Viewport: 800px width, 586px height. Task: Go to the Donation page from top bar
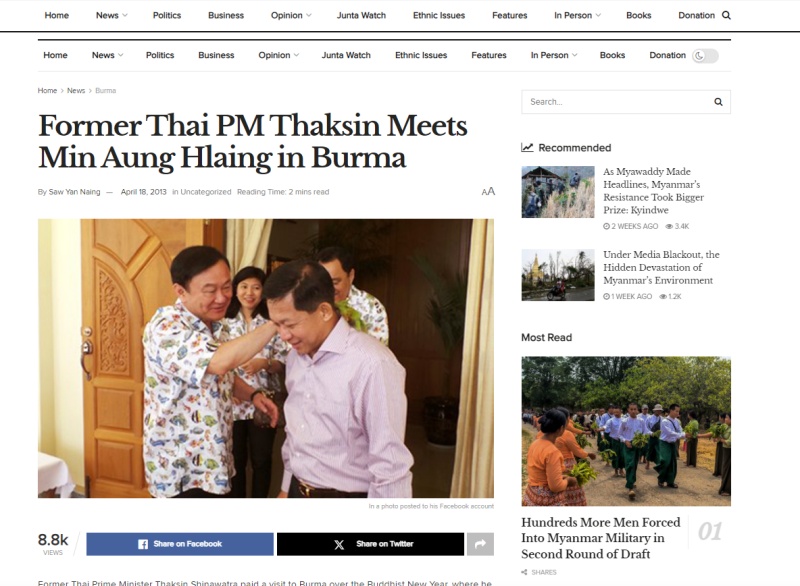[696, 15]
